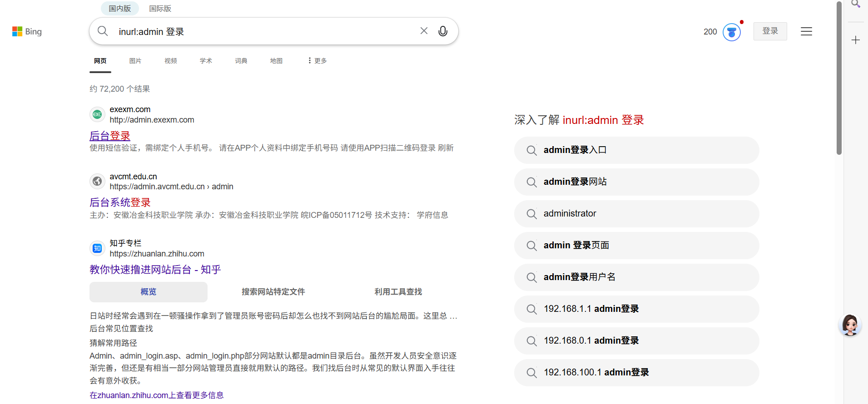
Task: Switch to 国际版 toggle
Action: 160,8
